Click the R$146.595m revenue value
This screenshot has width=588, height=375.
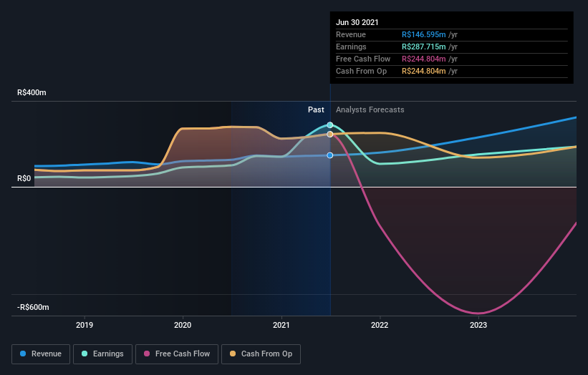[424, 34]
